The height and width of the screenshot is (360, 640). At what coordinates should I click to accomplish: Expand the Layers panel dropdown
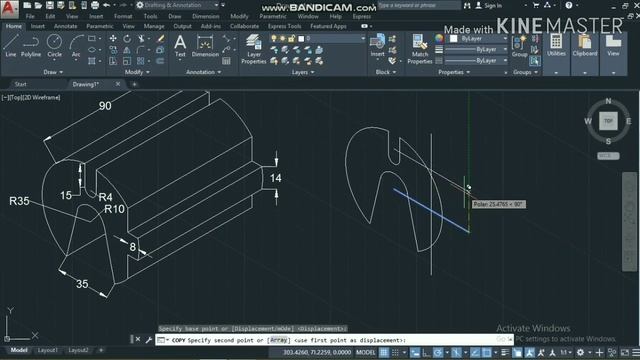click(x=303, y=72)
